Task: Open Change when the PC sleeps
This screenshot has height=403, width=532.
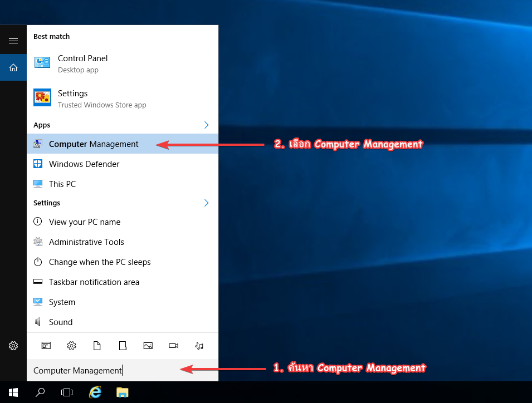Action: tap(123, 262)
